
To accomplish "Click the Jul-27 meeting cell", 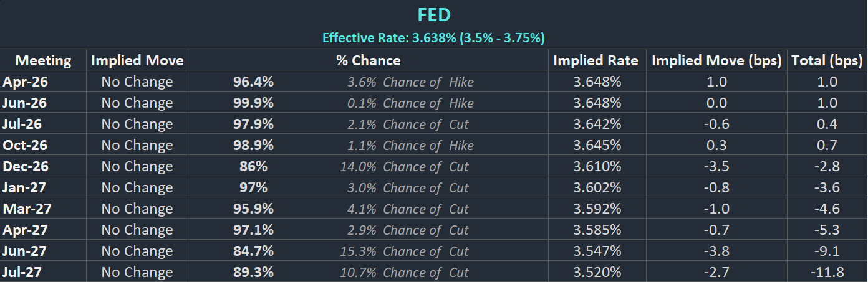I will [x=23, y=272].
